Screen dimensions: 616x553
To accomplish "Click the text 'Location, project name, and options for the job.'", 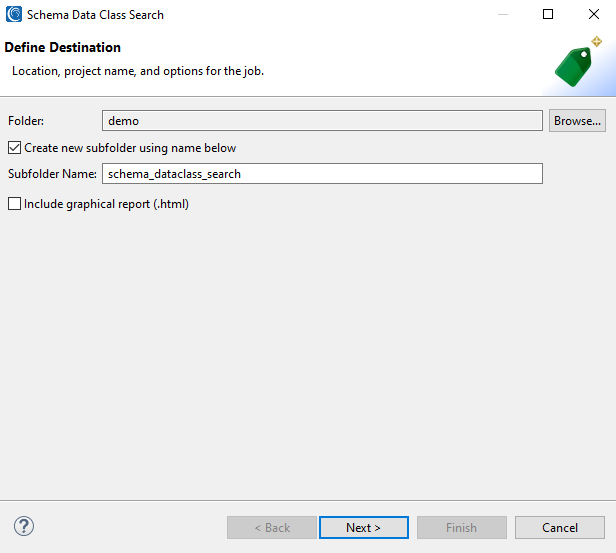I will click(x=138, y=71).
